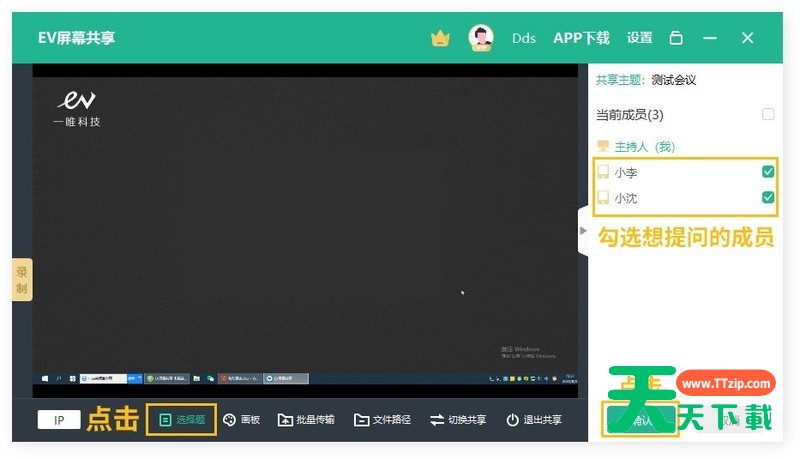Viewport: 800px width, 459px height.
Task: Open 批量传输 batch transfer
Action: click(x=306, y=420)
